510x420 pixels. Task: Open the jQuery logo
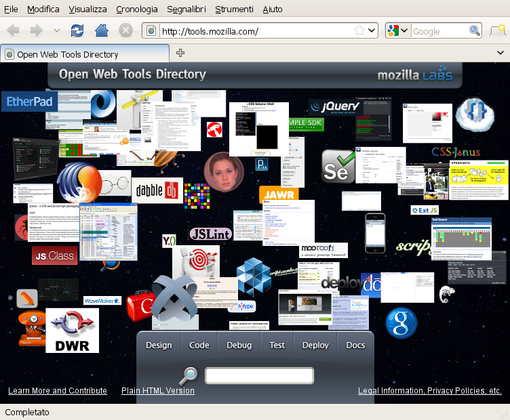(x=336, y=107)
